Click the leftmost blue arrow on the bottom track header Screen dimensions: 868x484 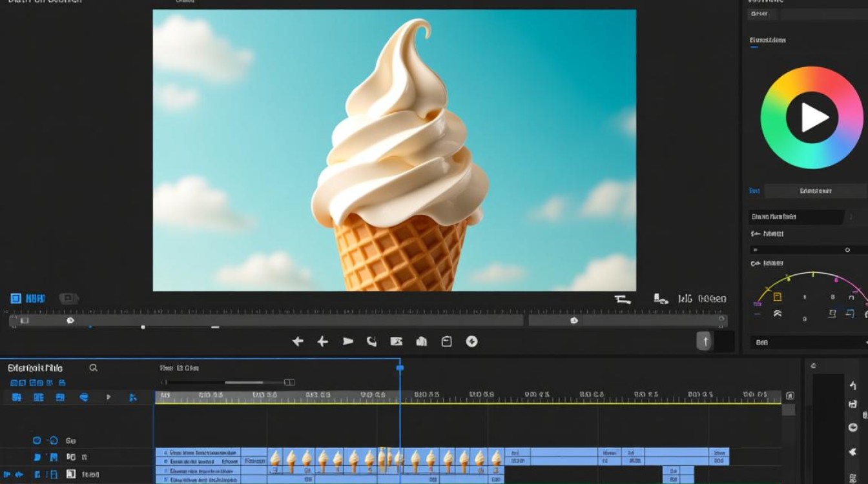(x=8, y=475)
